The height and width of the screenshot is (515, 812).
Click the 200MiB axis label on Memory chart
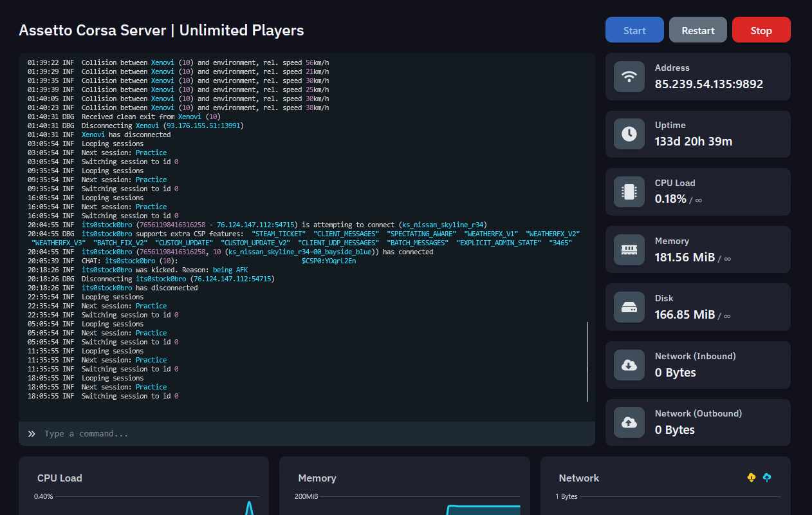point(306,496)
